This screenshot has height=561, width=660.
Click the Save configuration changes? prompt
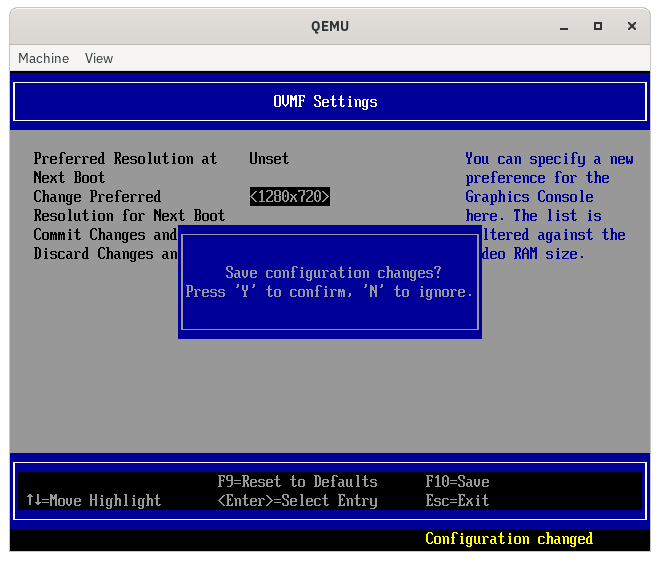point(333,273)
